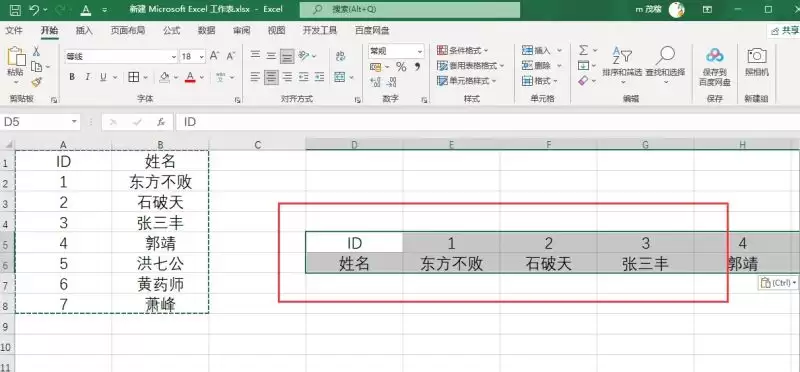Open the text orientation tool
Image resolution: width=800 pixels, height=372 pixels.
[304, 56]
